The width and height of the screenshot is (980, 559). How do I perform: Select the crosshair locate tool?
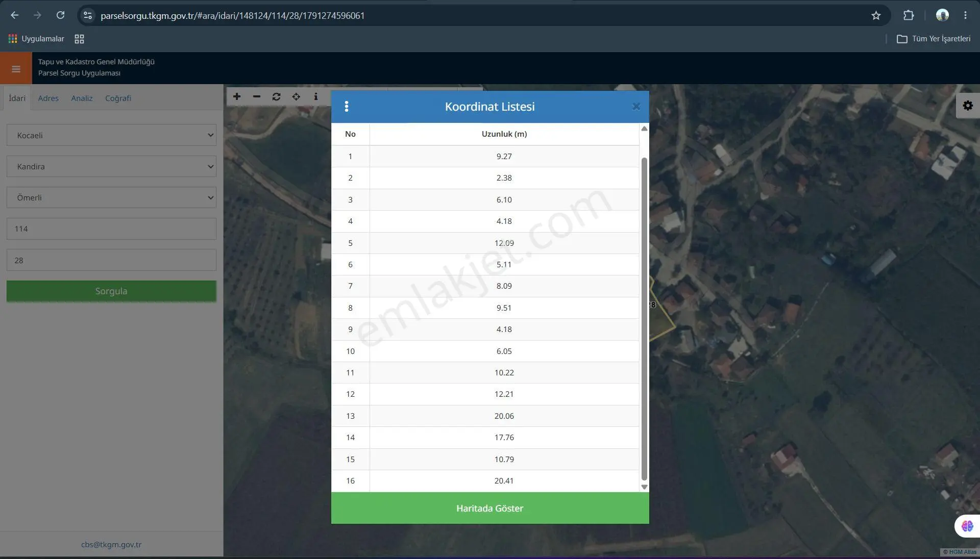(x=296, y=96)
